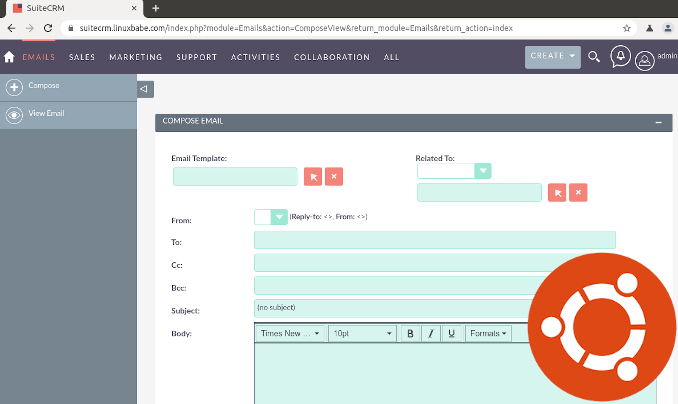This screenshot has width=678, height=404.
Task: Open the notifications bell icon
Action: coord(621,57)
